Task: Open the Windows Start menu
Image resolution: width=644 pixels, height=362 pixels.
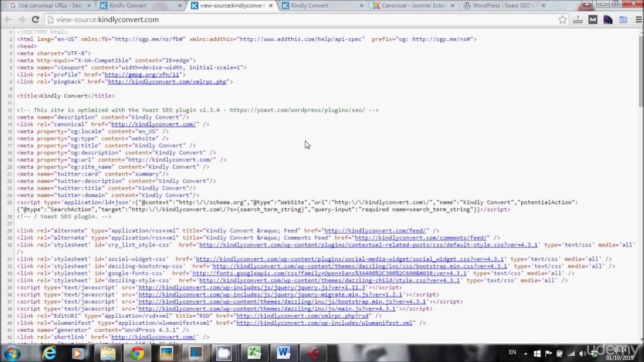Action: (x=11, y=353)
